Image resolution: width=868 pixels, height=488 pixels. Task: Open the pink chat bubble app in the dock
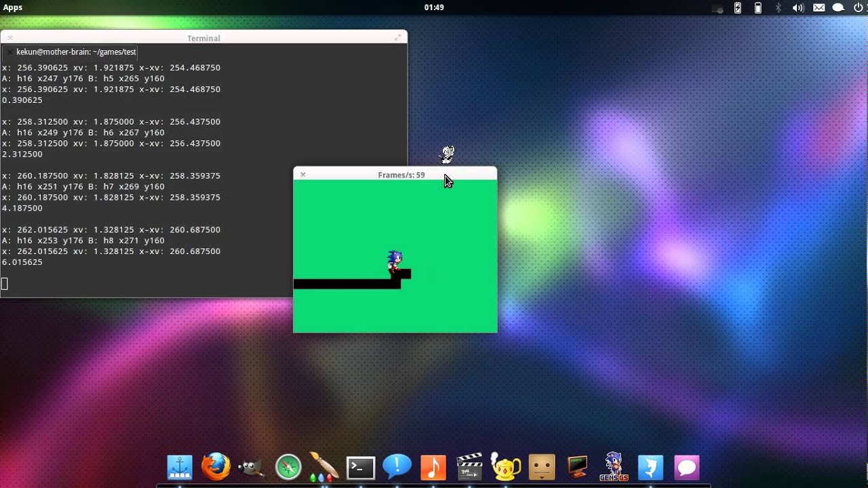[686, 467]
